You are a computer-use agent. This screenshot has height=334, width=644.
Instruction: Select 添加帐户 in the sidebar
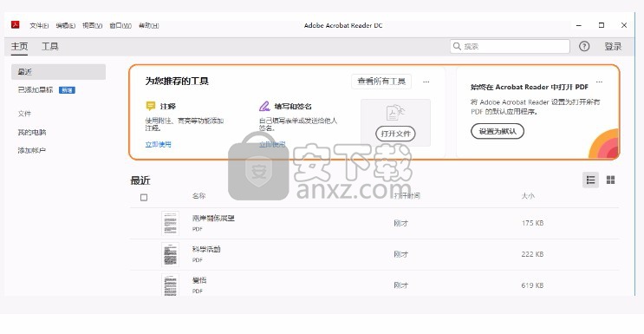(x=32, y=150)
